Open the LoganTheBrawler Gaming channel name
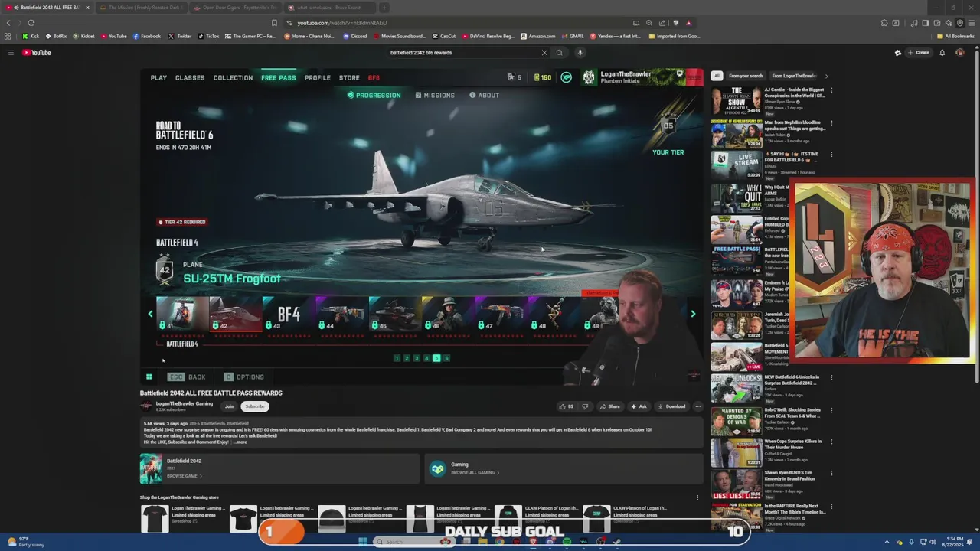Image resolution: width=980 pixels, height=551 pixels. click(185, 403)
